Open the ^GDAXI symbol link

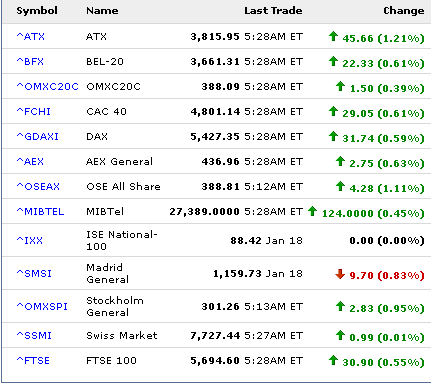(37, 136)
